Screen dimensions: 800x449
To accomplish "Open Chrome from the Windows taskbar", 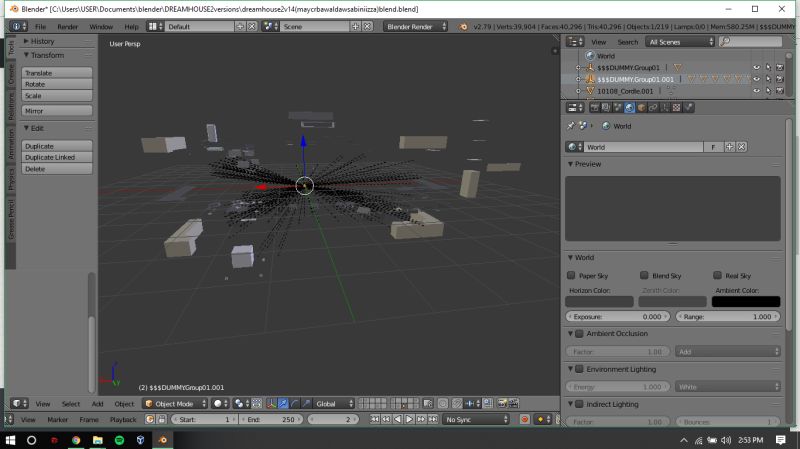I will 76,440.
